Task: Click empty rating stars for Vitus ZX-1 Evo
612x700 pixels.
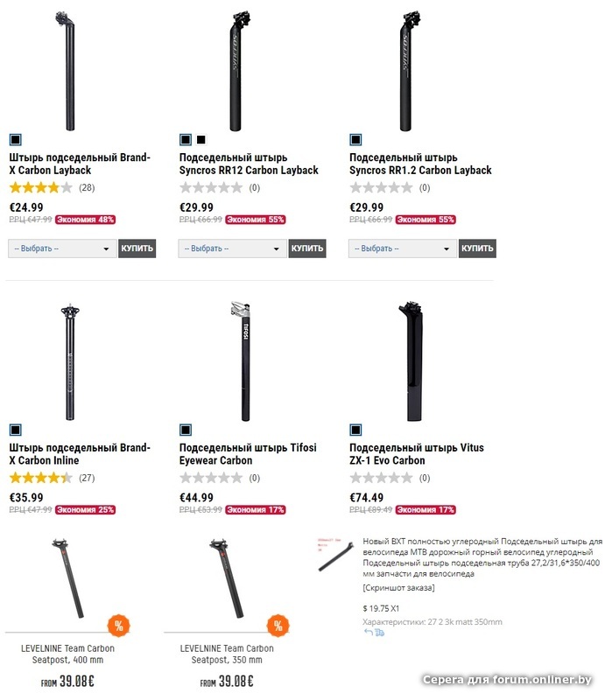Action: click(381, 478)
